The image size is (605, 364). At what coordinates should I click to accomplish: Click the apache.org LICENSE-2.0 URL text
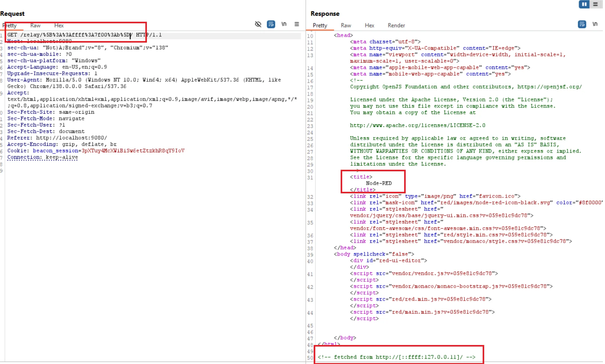[x=418, y=125]
